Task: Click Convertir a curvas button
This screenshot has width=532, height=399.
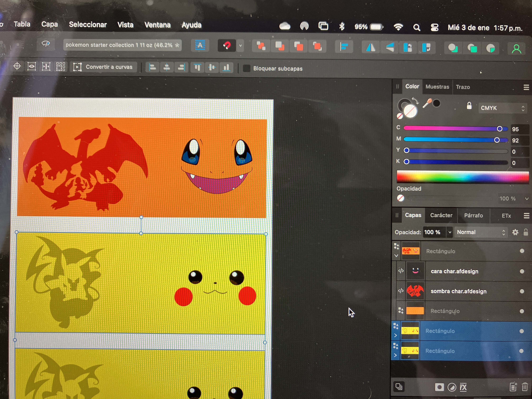Action: [x=103, y=67]
